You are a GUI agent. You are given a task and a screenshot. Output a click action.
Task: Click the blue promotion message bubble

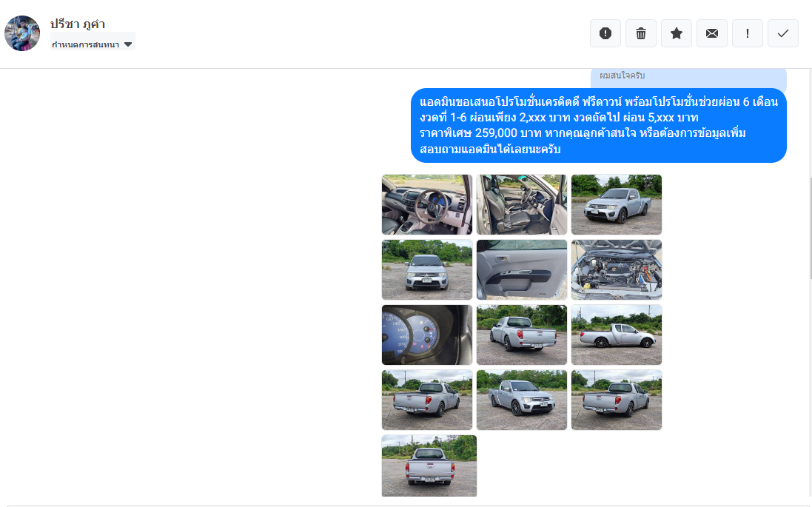[x=599, y=125]
